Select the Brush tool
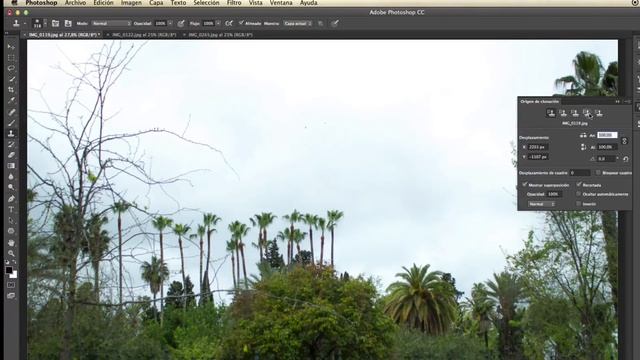The width and height of the screenshot is (640, 360). pos(11,123)
